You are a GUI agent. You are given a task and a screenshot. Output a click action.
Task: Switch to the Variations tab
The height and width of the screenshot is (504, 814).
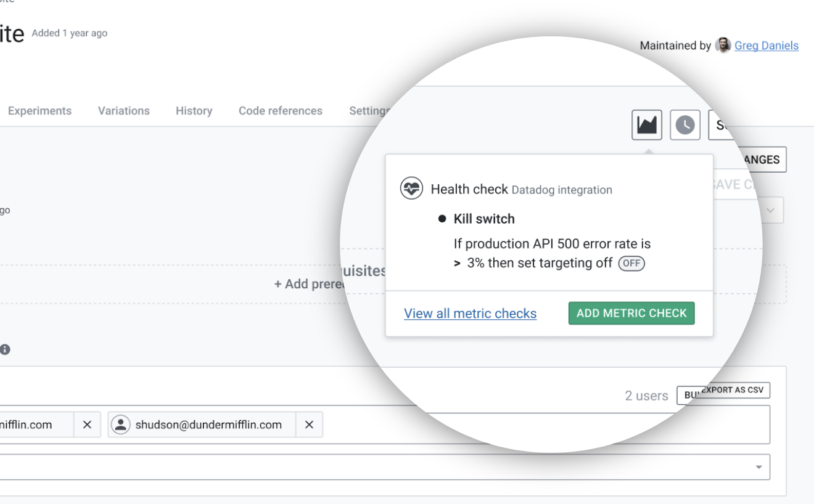123,111
